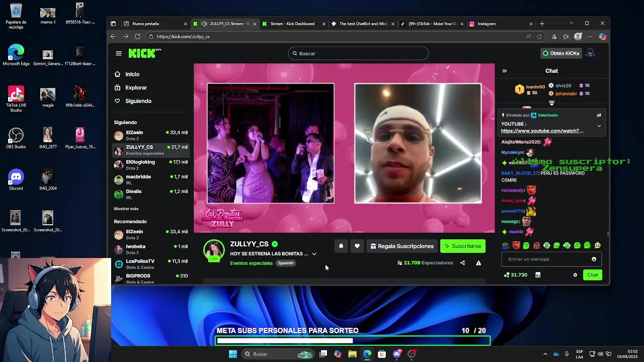The width and height of the screenshot is (644, 362).
Task: Open macbridde channel in sidebar
Action: tap(150, 179)
